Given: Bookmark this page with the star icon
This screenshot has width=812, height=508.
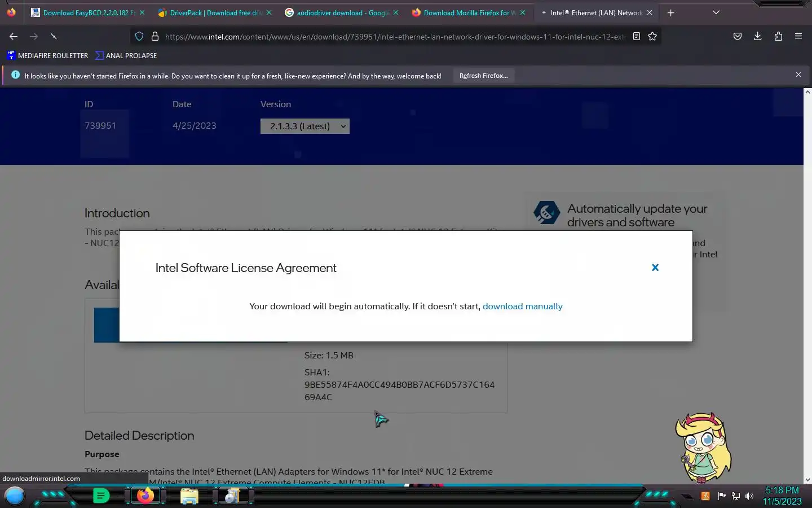Looking at the screenshot, I should [652, 36].
